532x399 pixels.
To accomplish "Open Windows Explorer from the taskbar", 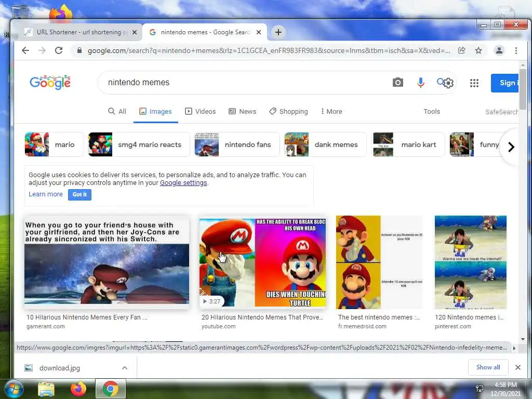I will tap(46, 389).
